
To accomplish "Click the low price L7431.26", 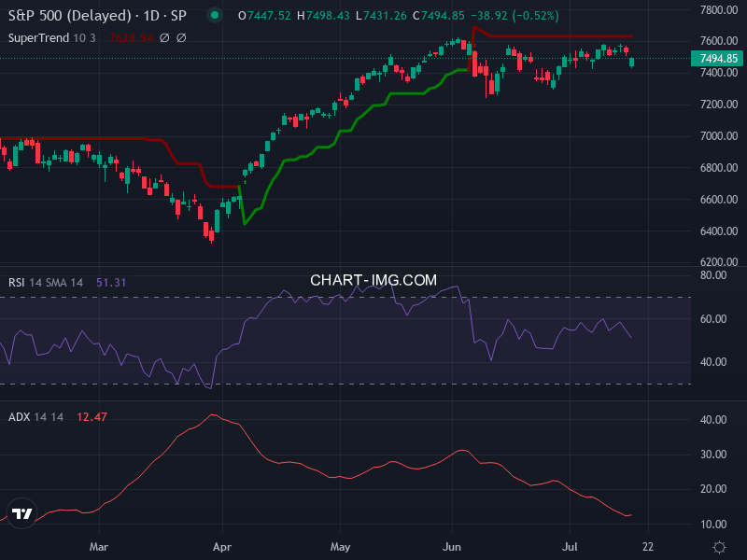I will tap(381, 16).
